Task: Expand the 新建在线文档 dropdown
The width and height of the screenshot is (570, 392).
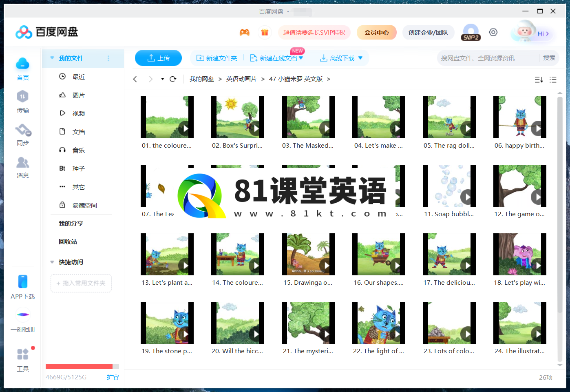Action: (x=301, y=58)
